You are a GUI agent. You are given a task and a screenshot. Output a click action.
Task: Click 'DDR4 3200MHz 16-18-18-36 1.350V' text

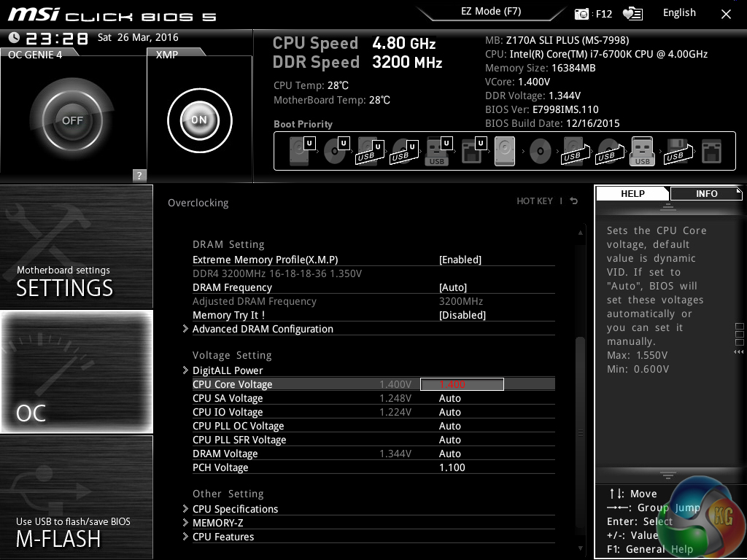point(277,274)
